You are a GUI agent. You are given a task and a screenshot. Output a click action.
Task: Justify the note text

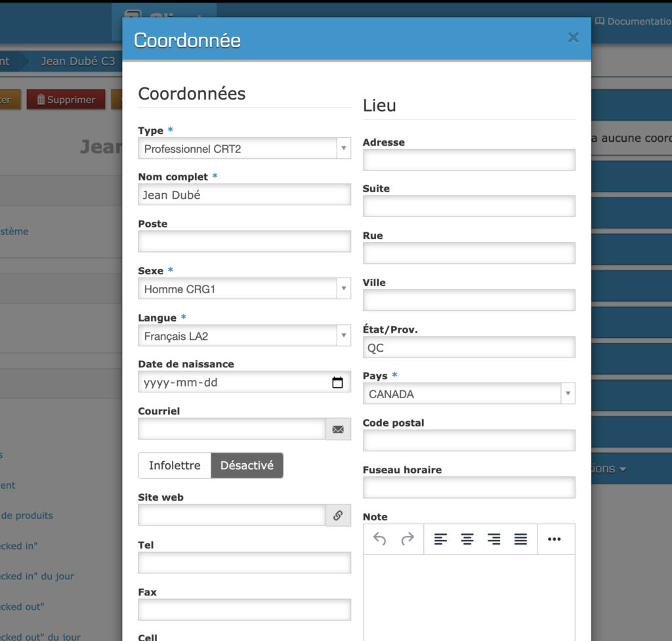click(x=520, y=539)
